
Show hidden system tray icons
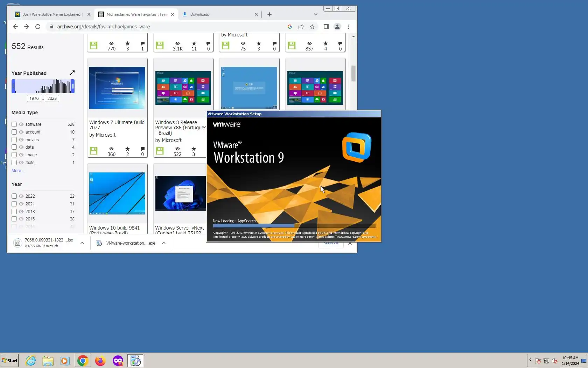[530, 360]
